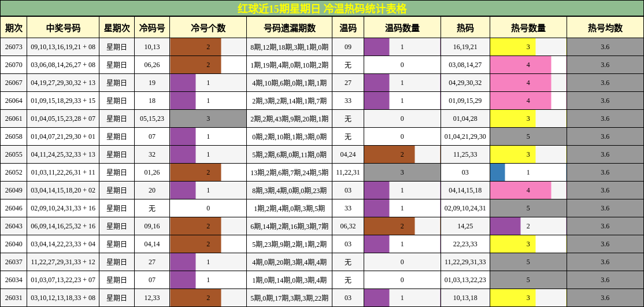The image size is (644, 307).
Task: Select blue hot count bar in row 26052
Action: [497, 172]
